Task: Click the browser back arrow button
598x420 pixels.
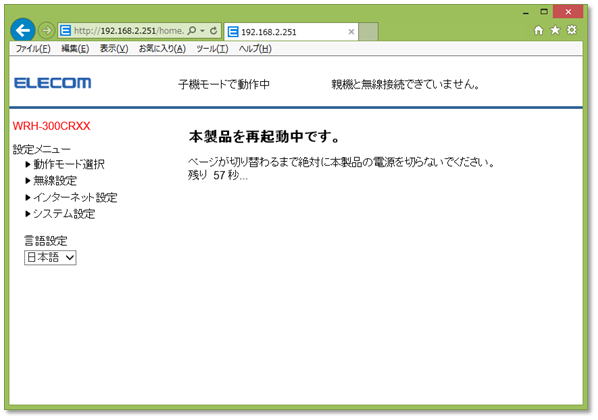Action: 23,30
